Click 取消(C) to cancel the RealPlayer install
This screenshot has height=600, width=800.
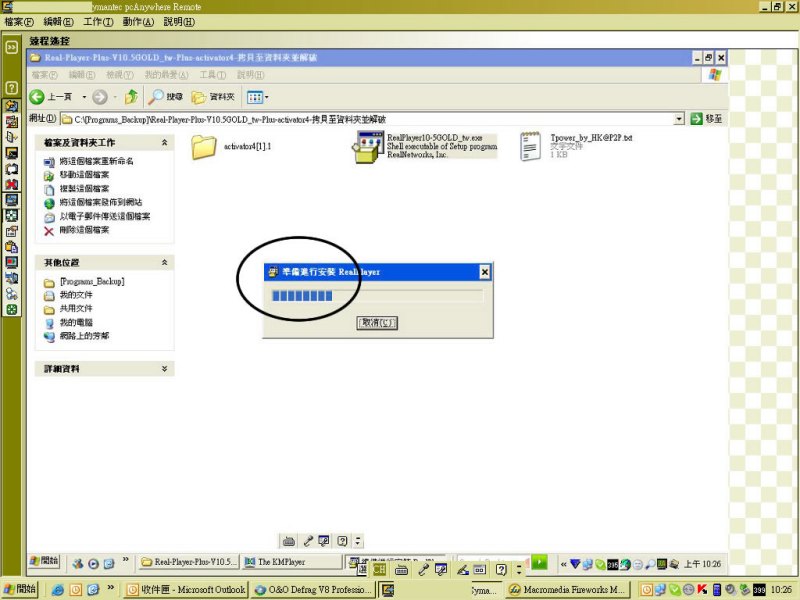[x=377, y=322]
